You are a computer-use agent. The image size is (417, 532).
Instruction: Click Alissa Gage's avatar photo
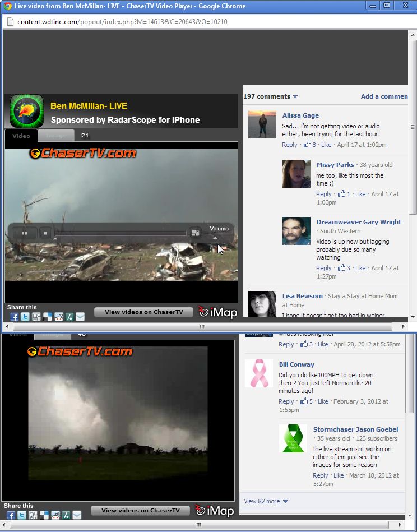[x=262, y=124]
